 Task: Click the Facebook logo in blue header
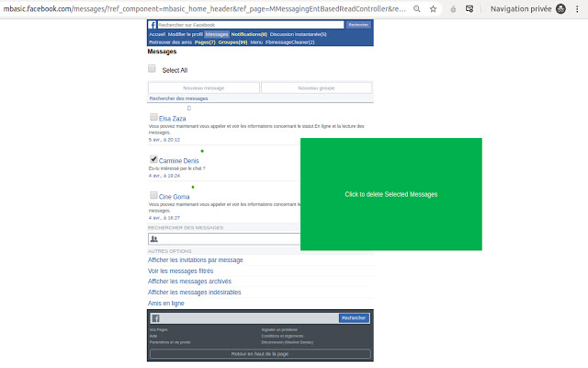[x=153, y=25]
